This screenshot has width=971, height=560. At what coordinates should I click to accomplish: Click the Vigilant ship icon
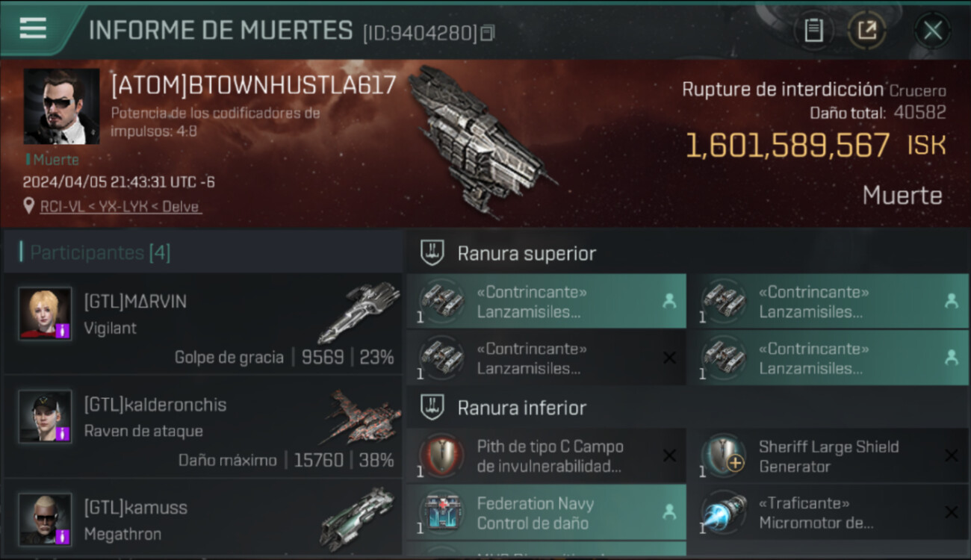pyautogui.click(x=359, y=312)
